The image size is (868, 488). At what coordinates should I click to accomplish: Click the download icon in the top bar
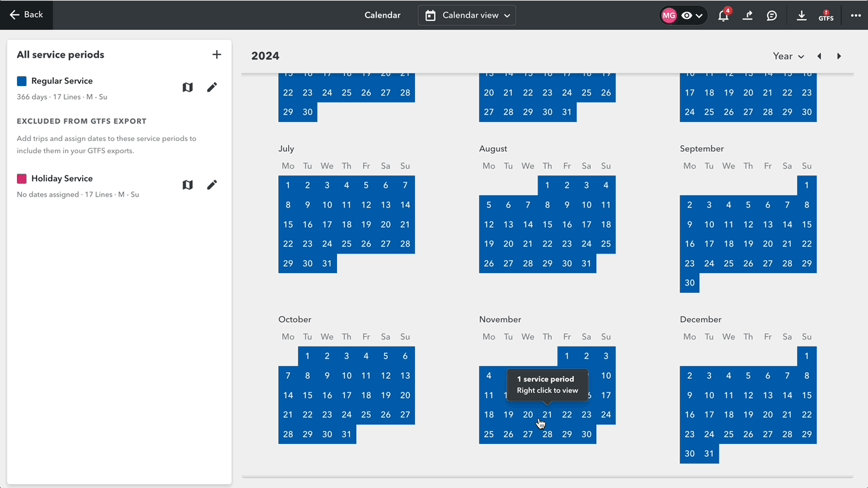point(802,15)
